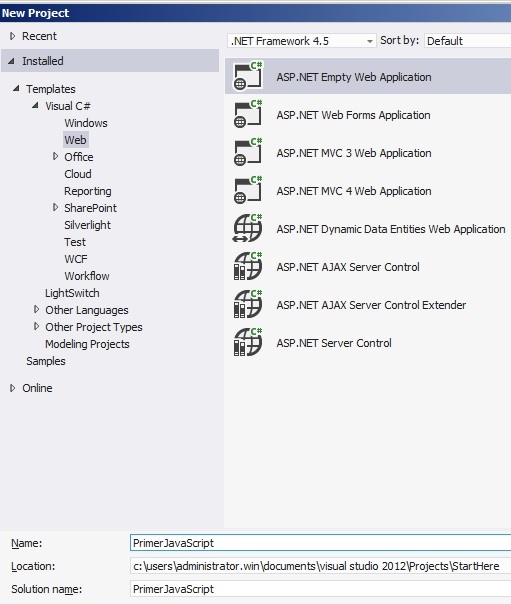Click 'ASP.NET MVC 3 Web Application' text
511x604 pixels.
point(354,153)
